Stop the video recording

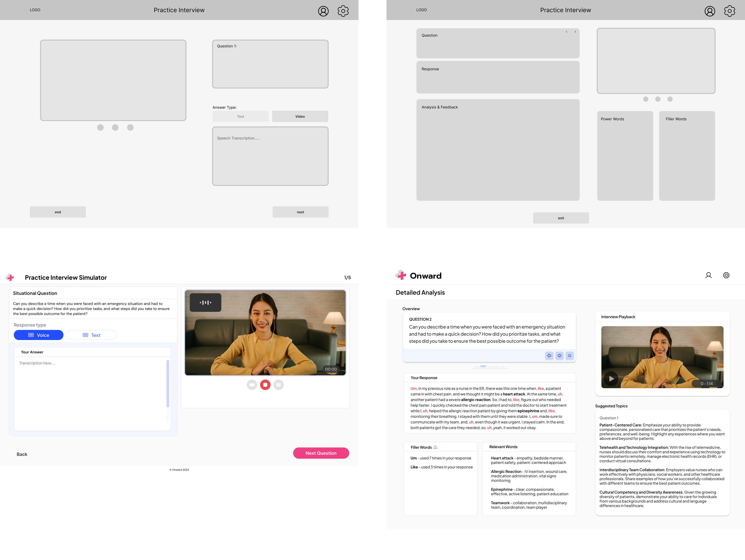[x=265, y=385]
